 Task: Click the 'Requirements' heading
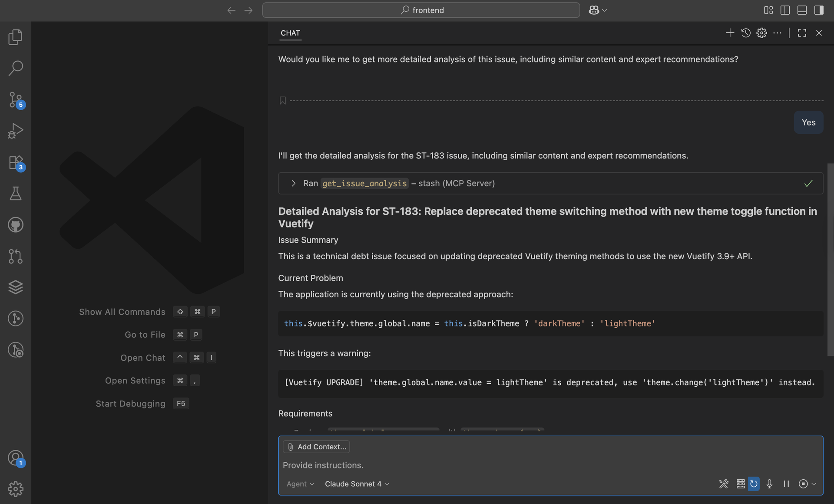tap(305, 413)
